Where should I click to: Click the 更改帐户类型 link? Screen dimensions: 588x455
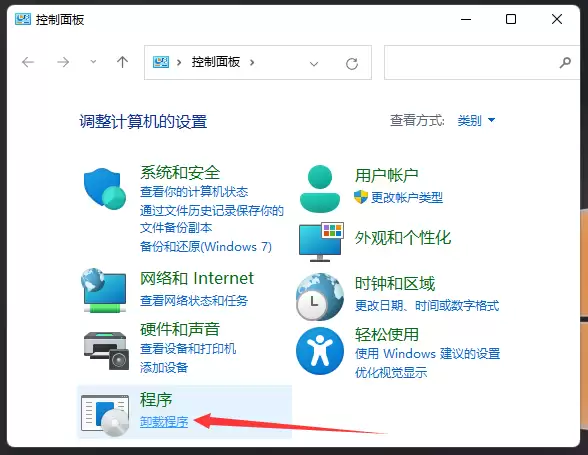point(407,197)
